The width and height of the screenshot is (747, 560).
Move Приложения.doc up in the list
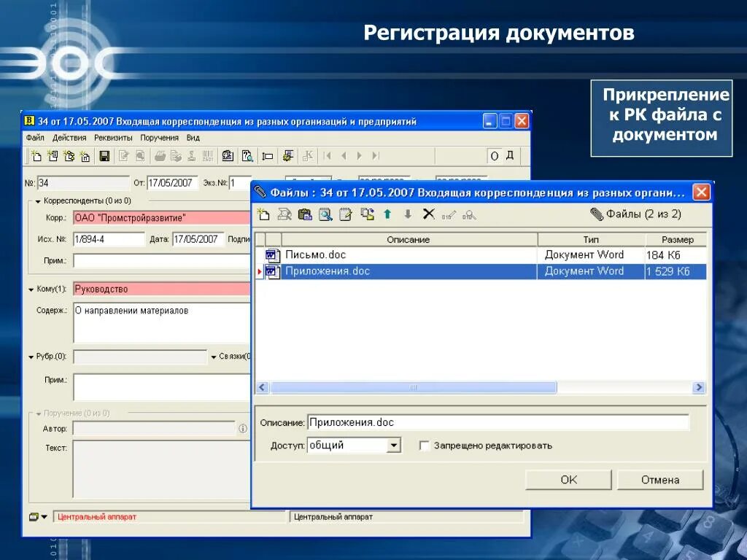coord(388,214)
